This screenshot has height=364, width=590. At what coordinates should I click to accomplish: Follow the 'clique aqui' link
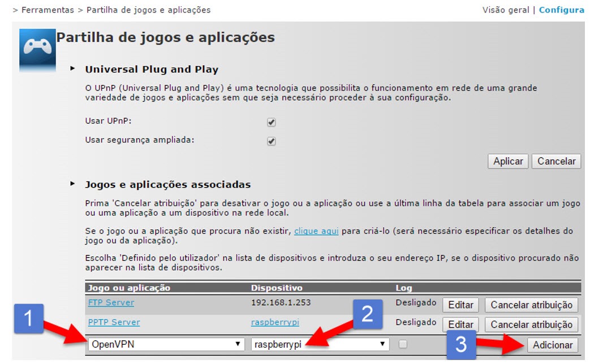tap(316, 231)
